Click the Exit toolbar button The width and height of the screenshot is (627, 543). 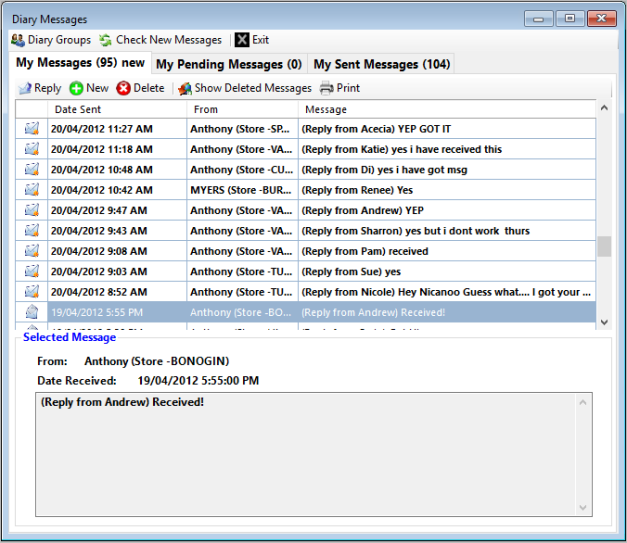coord(252,40)
